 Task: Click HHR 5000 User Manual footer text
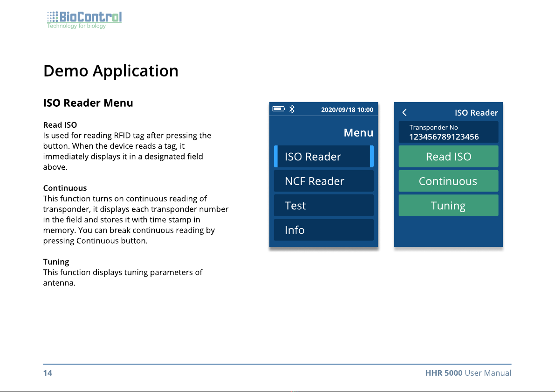tap(468, 373)
